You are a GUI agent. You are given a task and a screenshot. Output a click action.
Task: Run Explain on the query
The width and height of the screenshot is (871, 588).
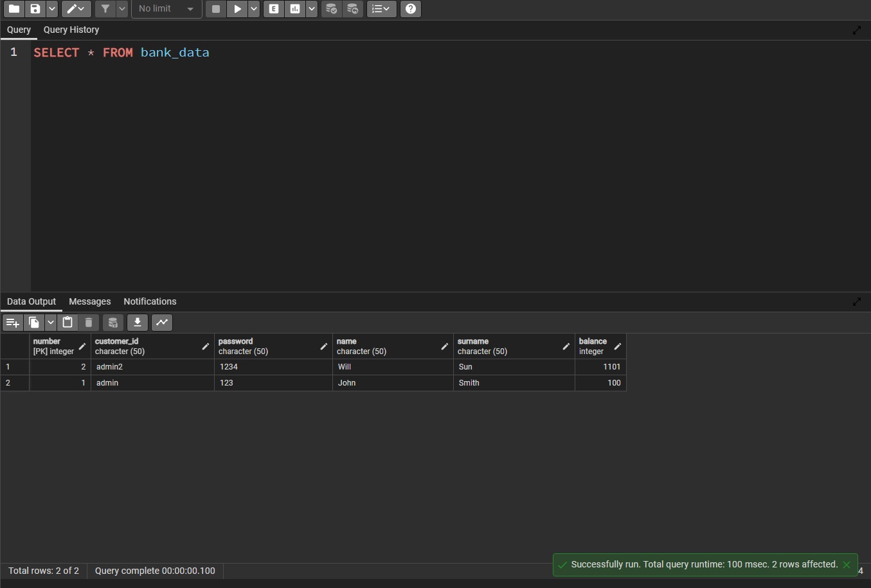pyautogui.click(x=273, y=9)
